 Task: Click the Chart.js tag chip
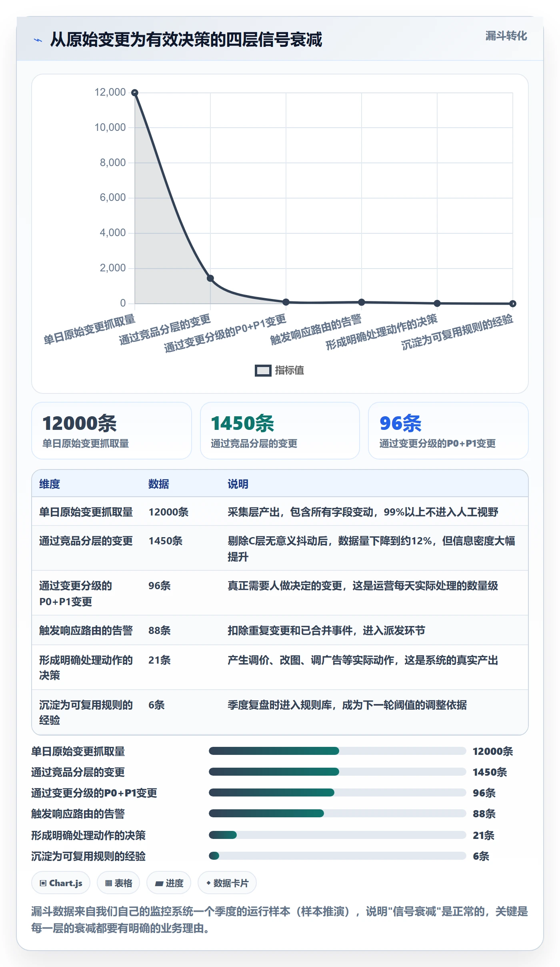point(61,883)
